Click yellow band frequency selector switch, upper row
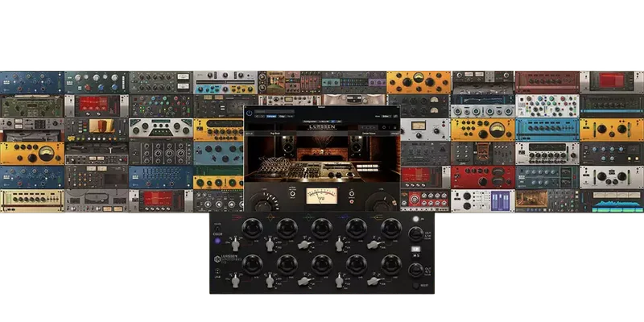Image resolution: width=644 pixels, height=322 pixels. pyautogui.click(x=374, y=245)
